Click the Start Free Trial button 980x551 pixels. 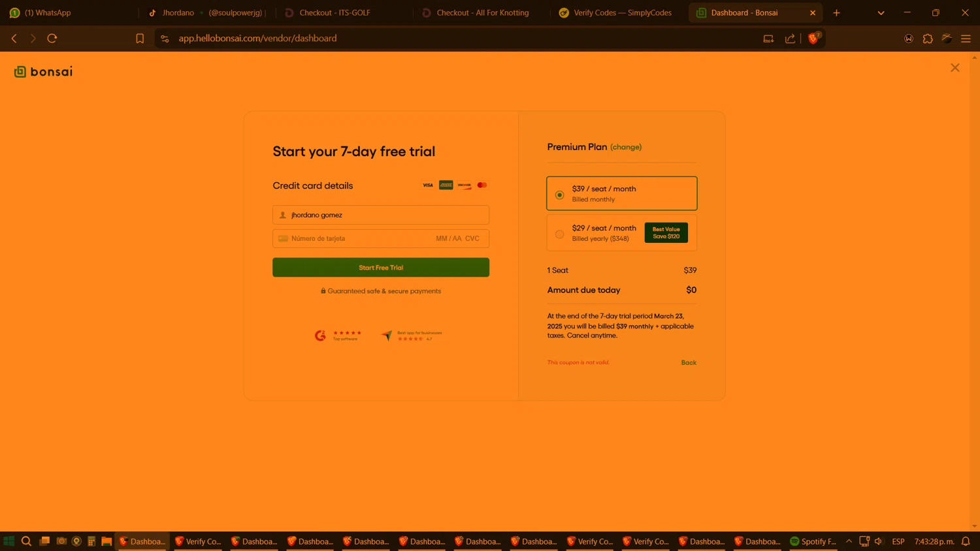pos(381,268)
